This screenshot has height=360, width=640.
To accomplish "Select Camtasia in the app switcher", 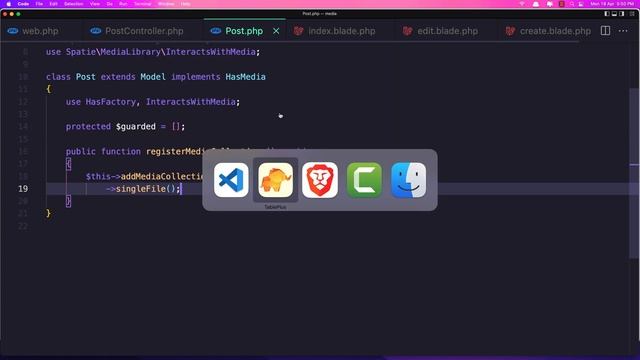I will (364, 180).
